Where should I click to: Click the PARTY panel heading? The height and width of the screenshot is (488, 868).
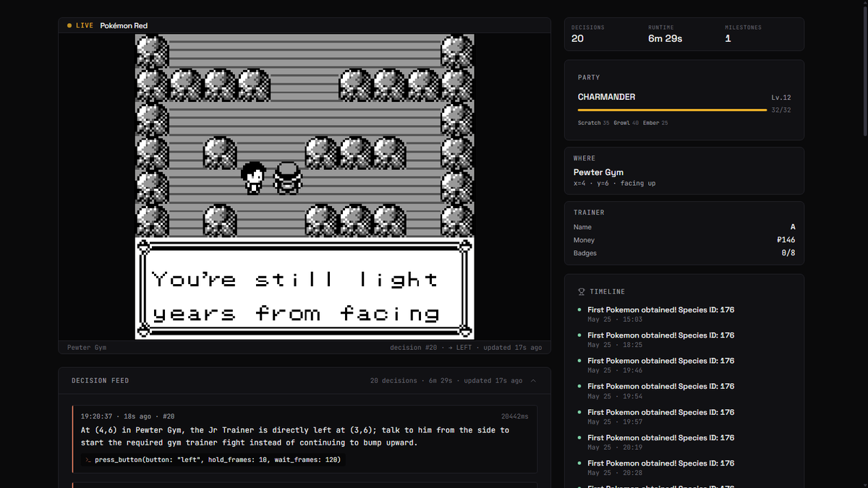(x=589, y=77)
